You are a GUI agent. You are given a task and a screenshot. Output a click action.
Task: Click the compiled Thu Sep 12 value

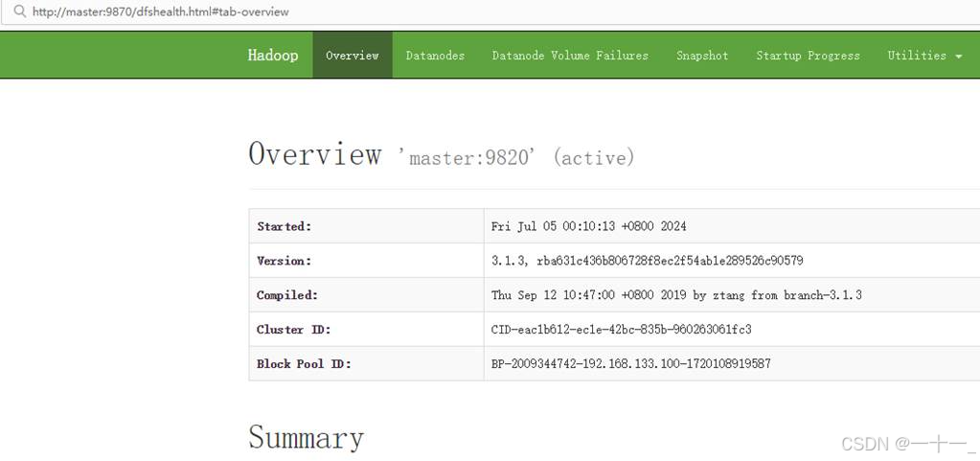pos(676,295)
